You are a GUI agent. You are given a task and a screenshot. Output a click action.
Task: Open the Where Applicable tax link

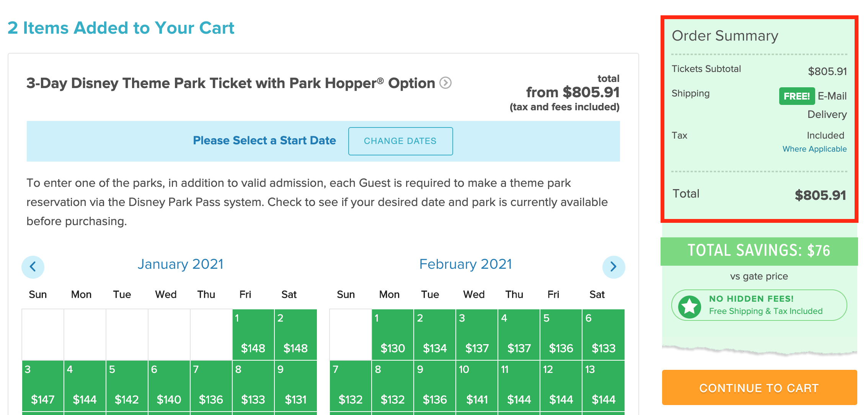click(814, 149)
